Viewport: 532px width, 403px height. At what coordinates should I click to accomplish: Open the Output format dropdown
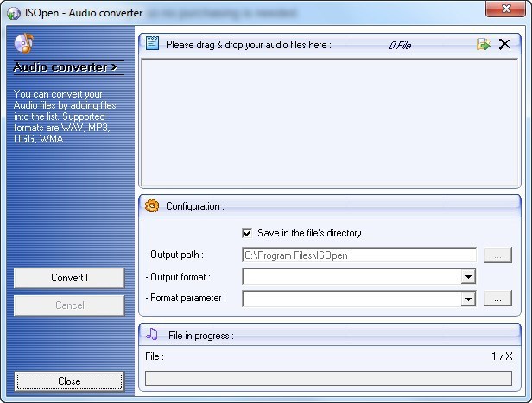(x=468, y=277)
